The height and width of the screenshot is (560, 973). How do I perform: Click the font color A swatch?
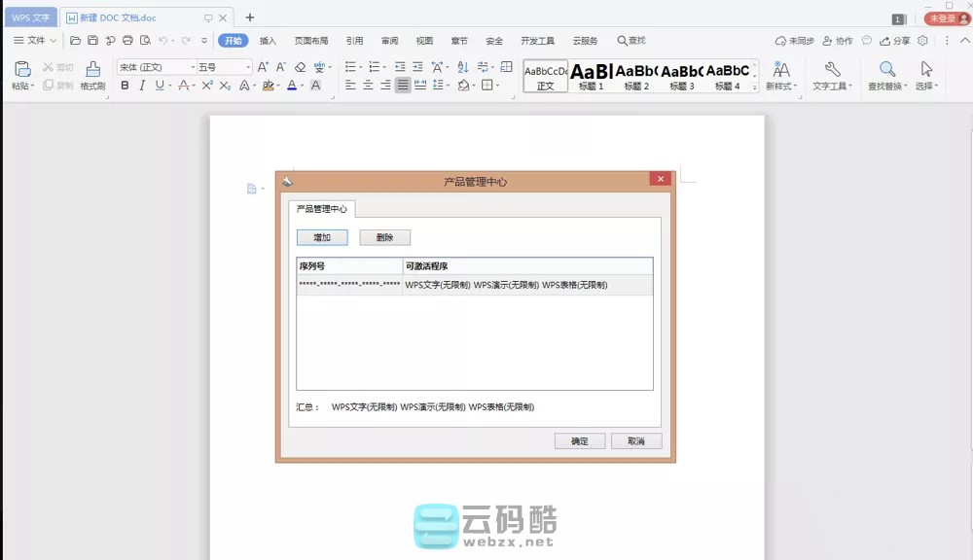pos(291,86)
